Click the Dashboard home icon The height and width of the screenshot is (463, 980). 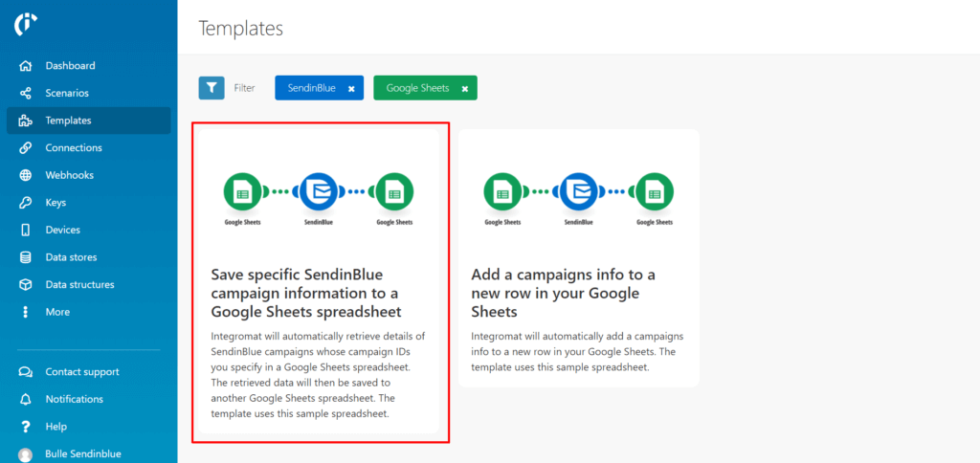pos(26,66)
